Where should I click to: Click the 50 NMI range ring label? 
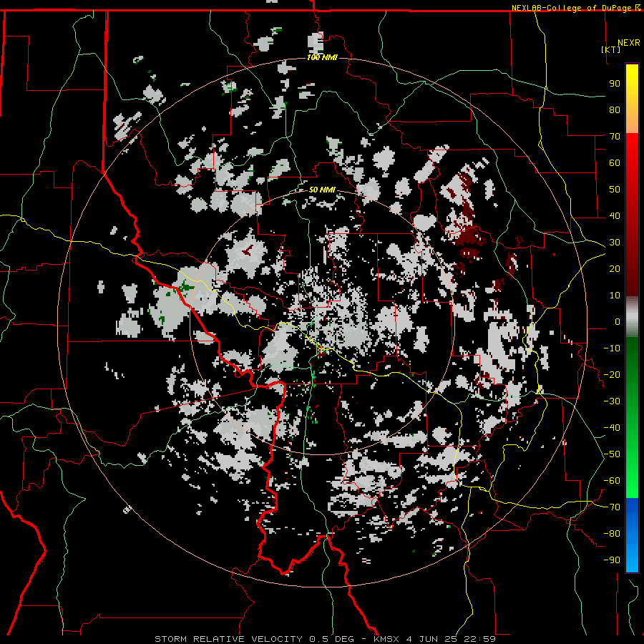322,190
